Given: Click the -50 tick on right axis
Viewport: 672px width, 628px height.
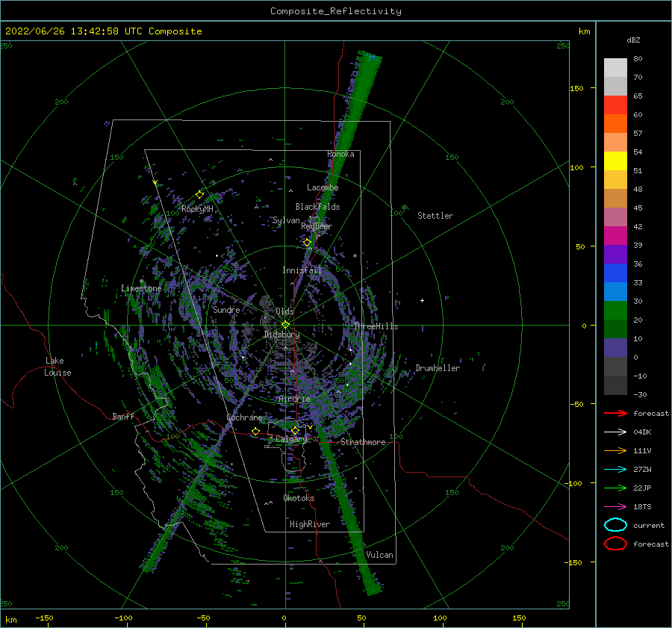Looking at the screenshot, I should pos(579,404).
